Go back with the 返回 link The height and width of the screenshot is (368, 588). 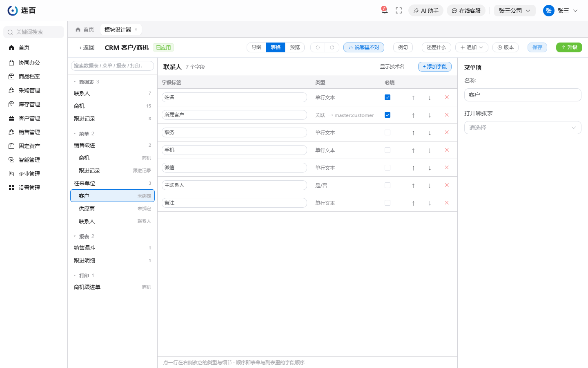coord(87,47)
